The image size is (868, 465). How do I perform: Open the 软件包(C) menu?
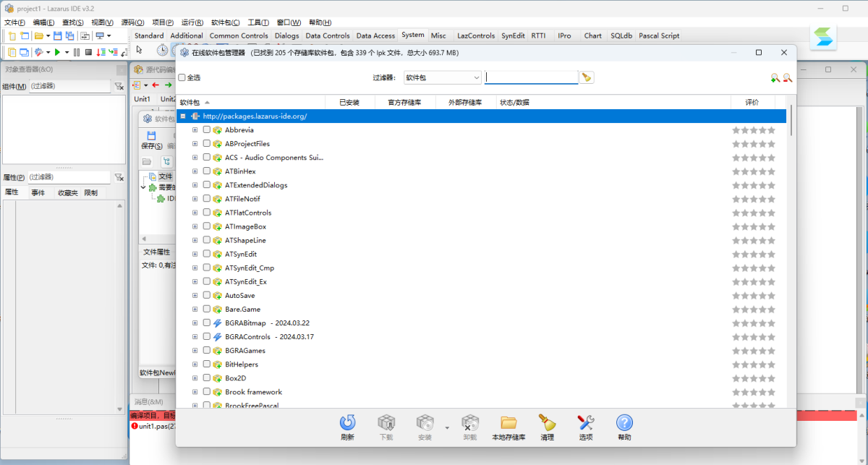tap(225, 22)
